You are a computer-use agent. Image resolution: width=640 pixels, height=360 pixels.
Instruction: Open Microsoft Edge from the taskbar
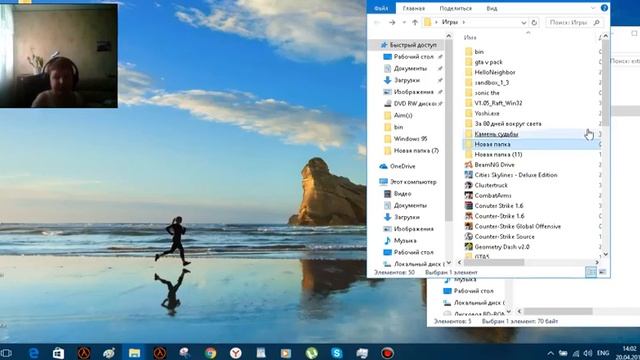[33, 353]
